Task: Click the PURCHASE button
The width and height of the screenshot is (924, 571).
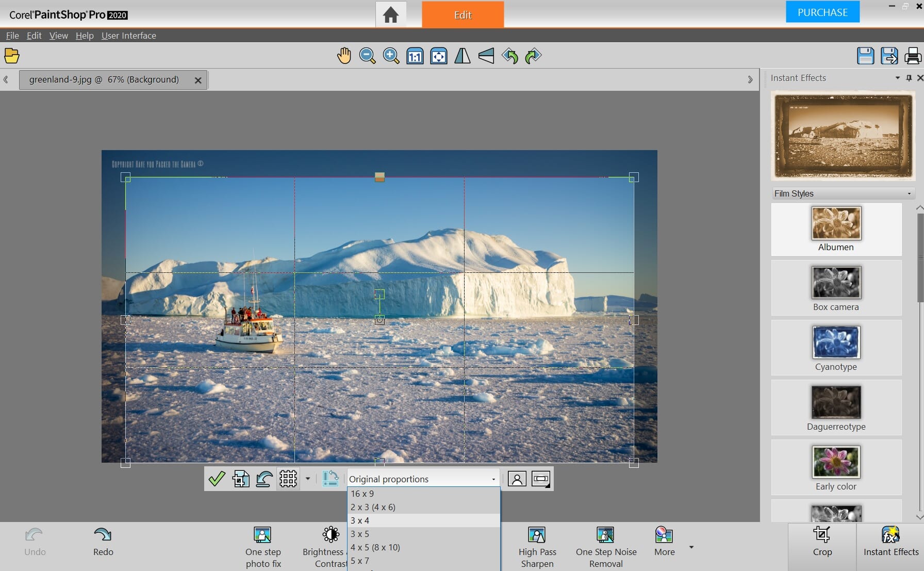Action: (822, 12)
